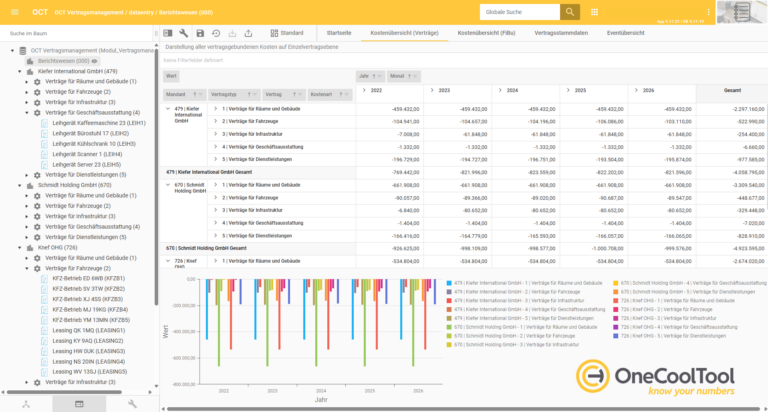The height and width of the screenshot is (412, 768).
Task: Toggle sort arrow on Monat field
Action: (x=409, y=76)
